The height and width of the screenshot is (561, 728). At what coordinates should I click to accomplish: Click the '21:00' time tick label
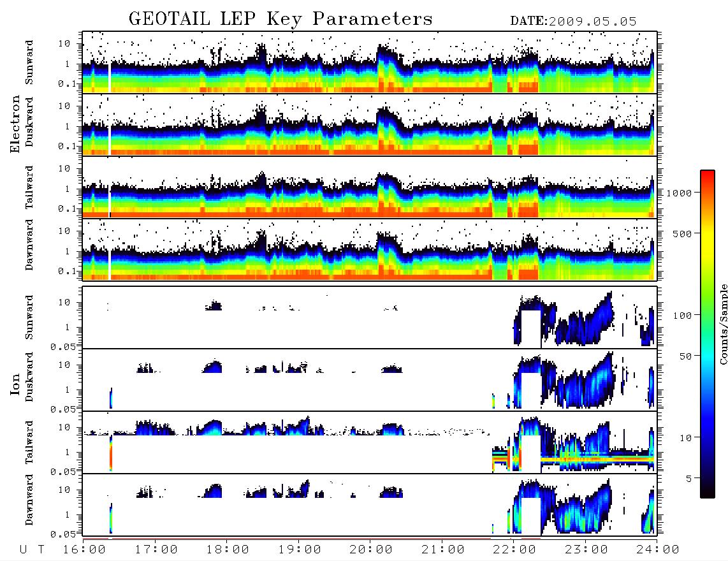tap(443, 550)
